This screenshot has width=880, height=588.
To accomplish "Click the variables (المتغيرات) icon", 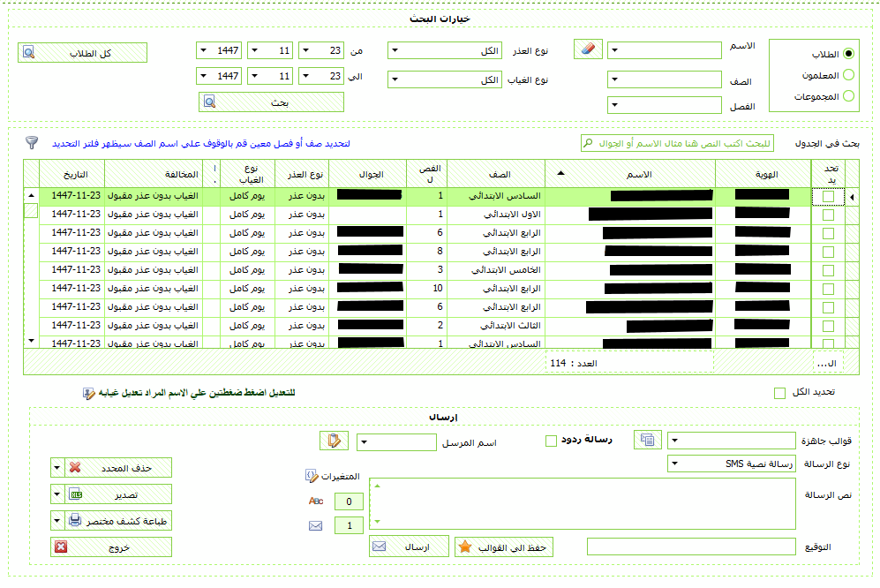I will [312, 476].
